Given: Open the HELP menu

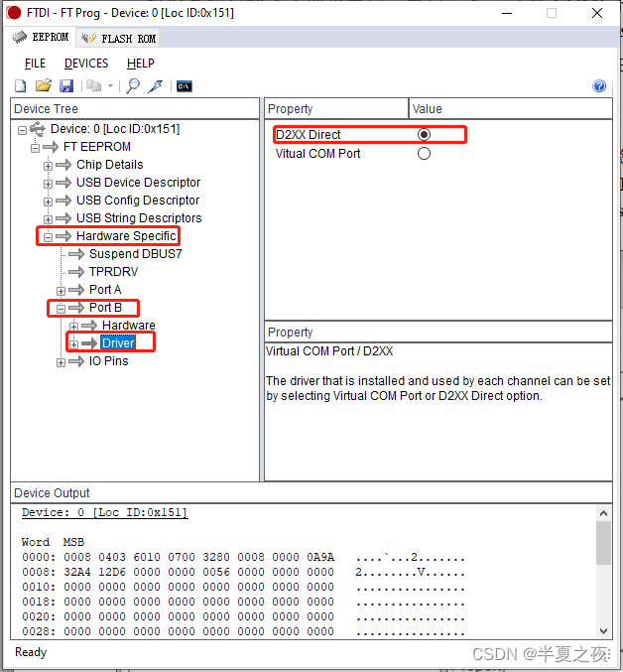Looking at the screenshot, I should [x=141, y=64].
